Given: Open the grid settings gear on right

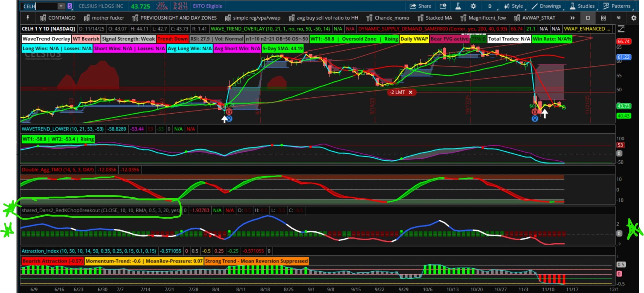Looking at the screenshot, I should 633,18.
